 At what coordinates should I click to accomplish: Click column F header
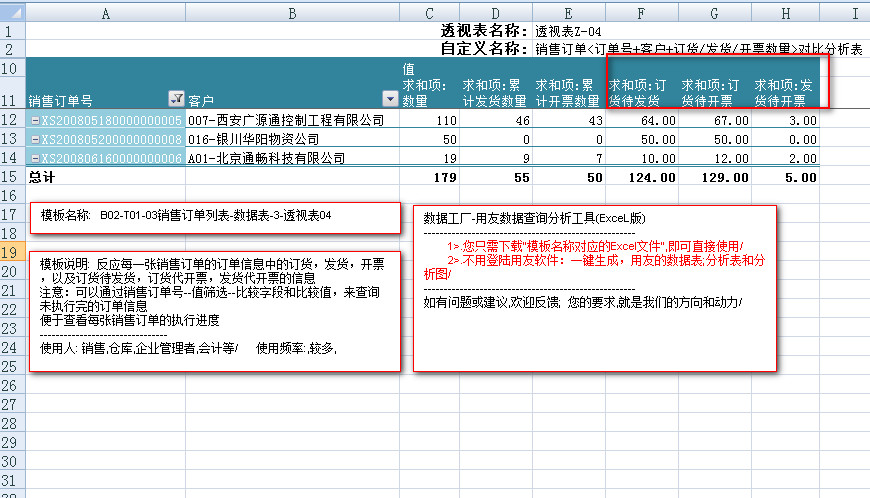point(642,13)
